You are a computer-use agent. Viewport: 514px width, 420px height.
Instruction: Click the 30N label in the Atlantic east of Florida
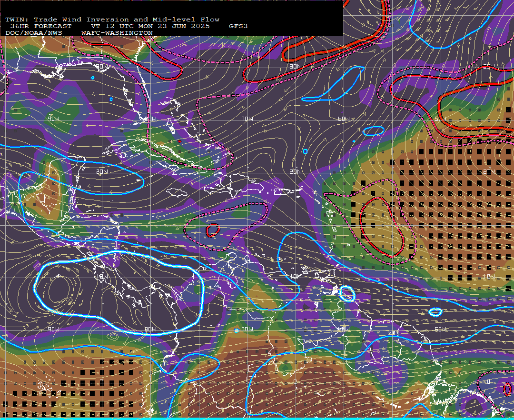[x=296, y=66]
